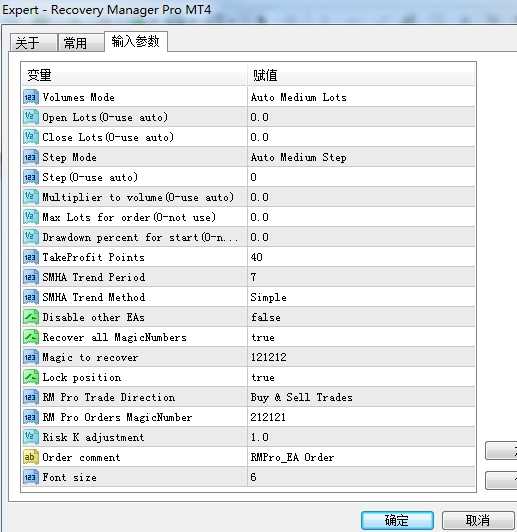Toggle the Disable other EAs false value
Image resolution: width=517 pixels, height=532 pixels.
click(x=361, y=317)
